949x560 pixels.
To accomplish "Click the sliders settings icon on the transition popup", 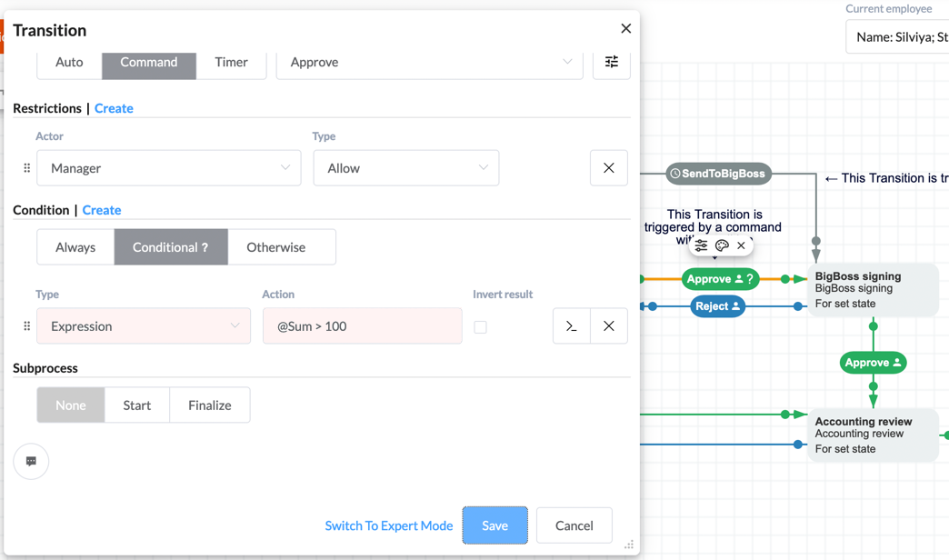I will (x=700, y=245).
